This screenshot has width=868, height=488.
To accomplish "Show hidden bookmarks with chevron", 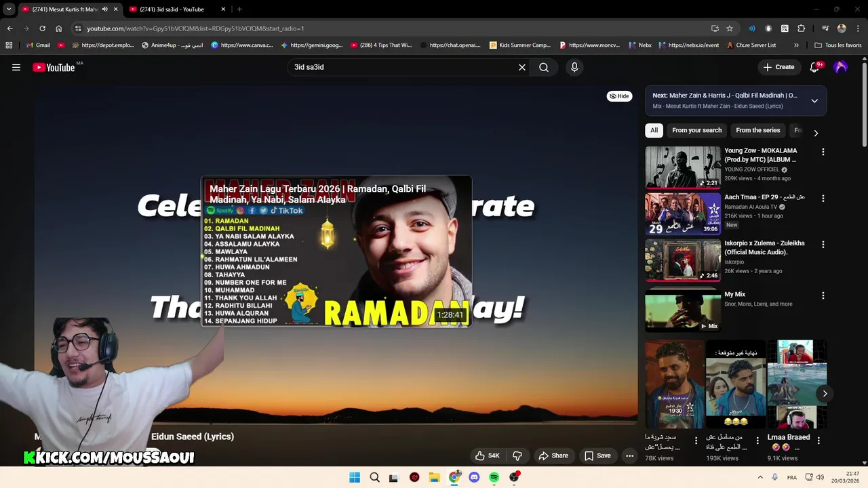I will 796,45.
